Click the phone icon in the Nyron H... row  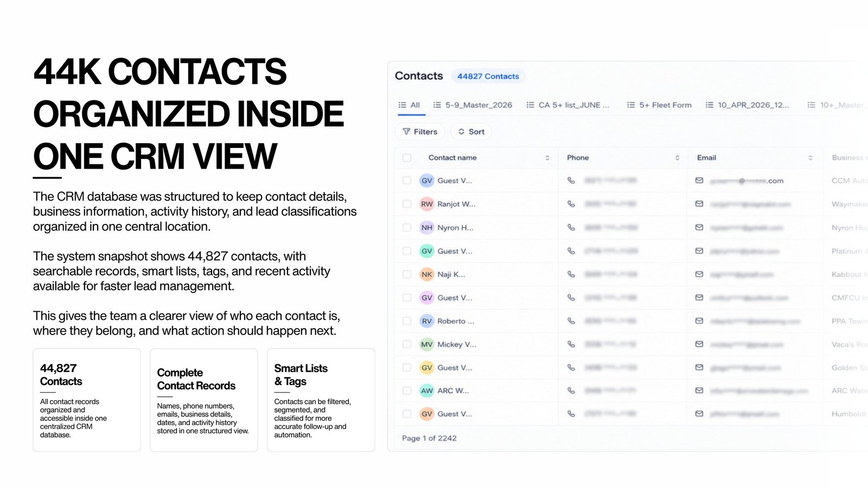coord(571,227)
